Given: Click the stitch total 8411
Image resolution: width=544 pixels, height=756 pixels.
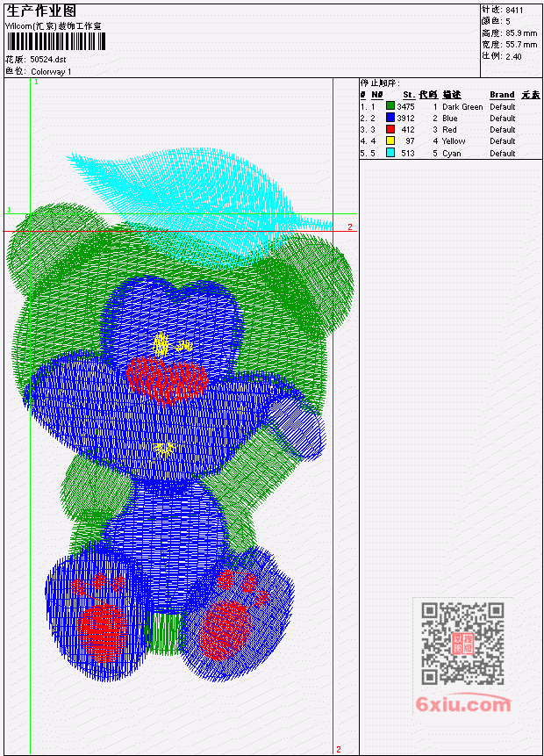Looking at the screenshot, I should 514,11.
